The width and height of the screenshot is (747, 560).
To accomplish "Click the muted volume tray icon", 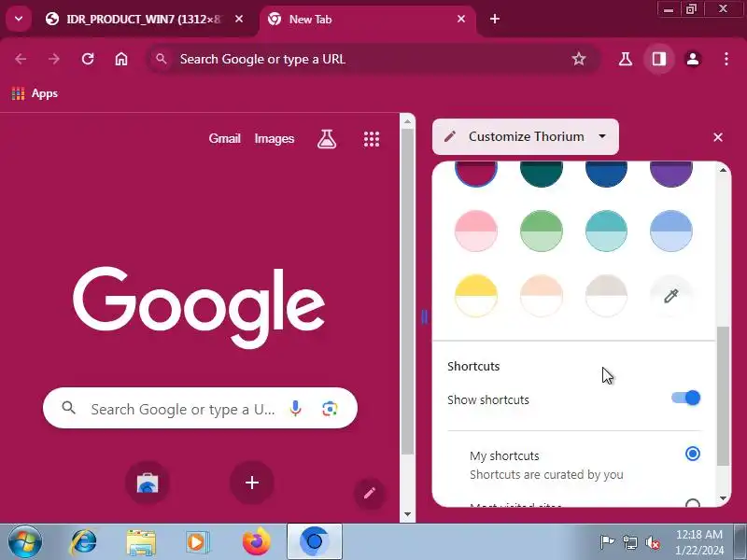I will (x=652, y=542).
